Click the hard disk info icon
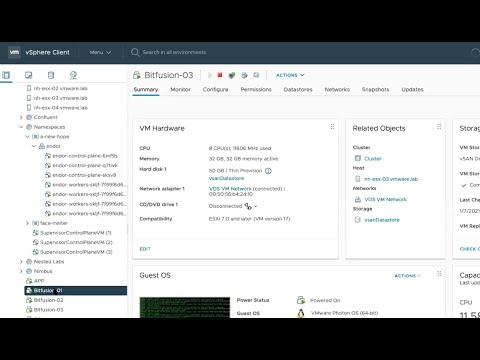Image resolution: width=480 pixels, height=360 pixels. pos(268,171)
